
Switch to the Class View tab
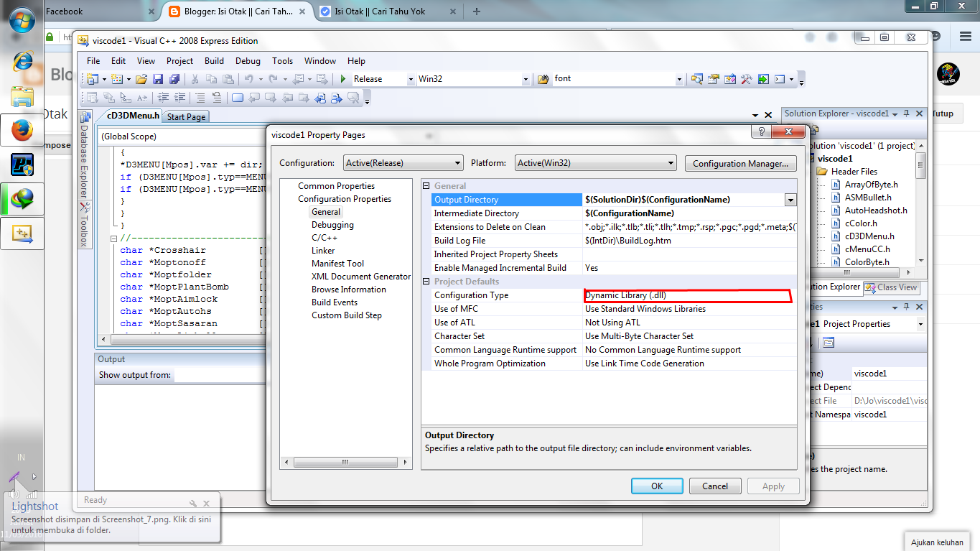pyautogui.click(x=891, y=287)
